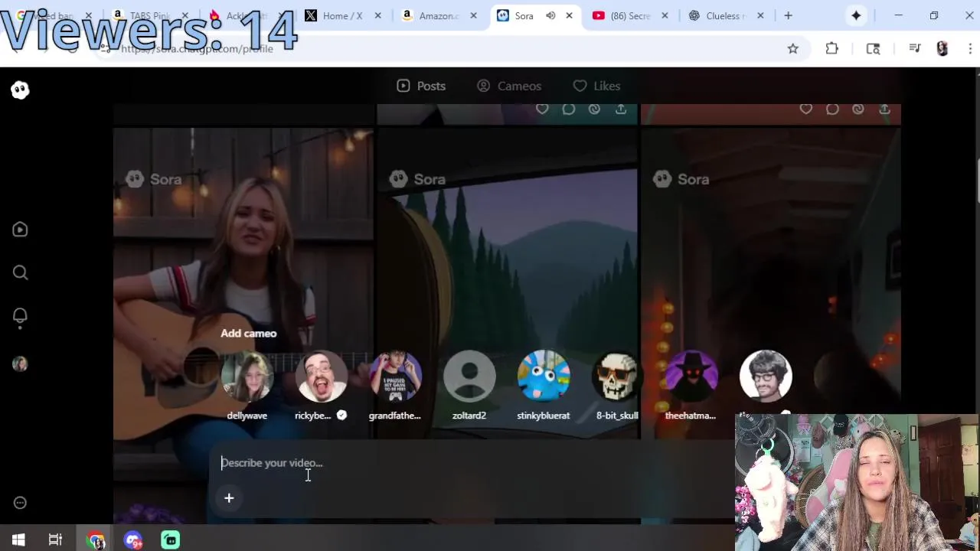Add the rickybe... verified cameo
Viewport: 980px width, 551px height.
321,386
